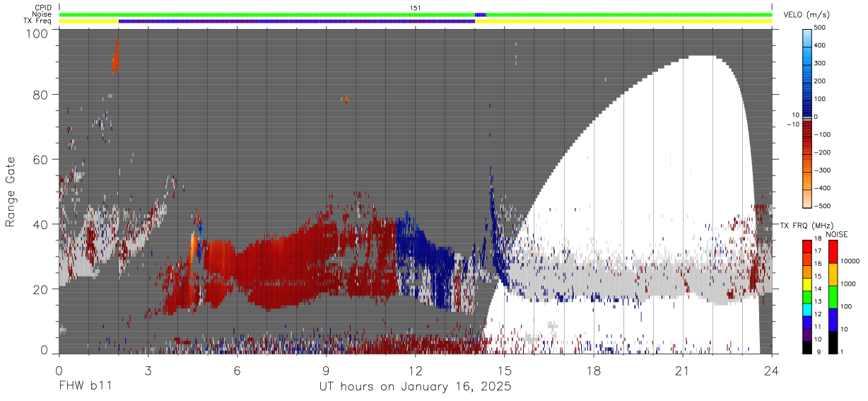Click the blue swatch in the NOISE legend

832,320
